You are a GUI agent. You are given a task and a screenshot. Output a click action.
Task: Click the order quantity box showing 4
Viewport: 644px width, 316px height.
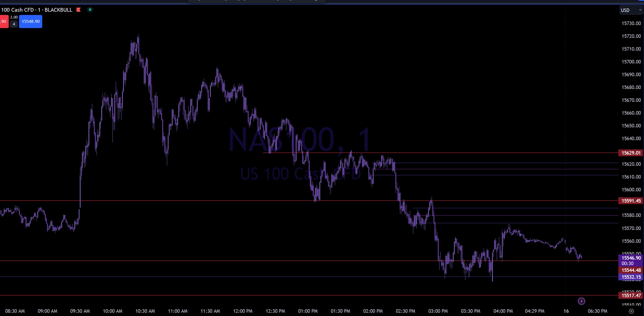point(14,24)
